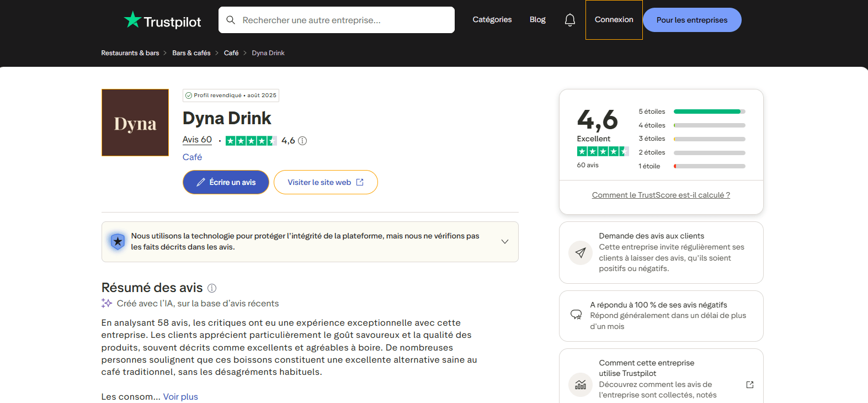Click the verified checkmark Profil revendiqué badge

pyautogui.click(x=231, y=96)
